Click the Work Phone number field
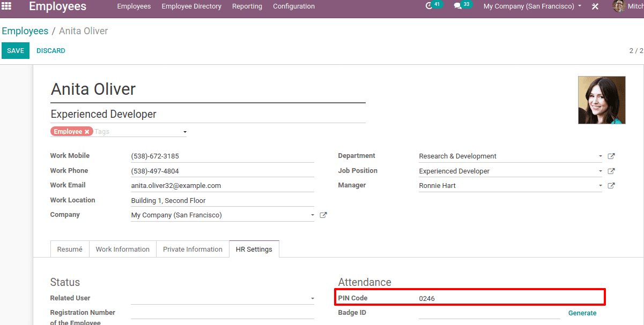 (x=223, y=171)
